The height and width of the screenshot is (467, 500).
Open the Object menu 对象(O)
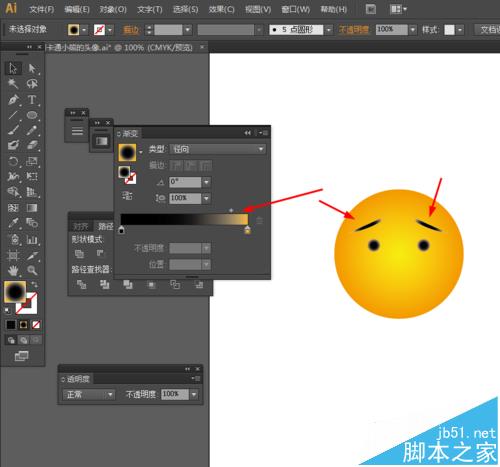[x=113, y=9]
